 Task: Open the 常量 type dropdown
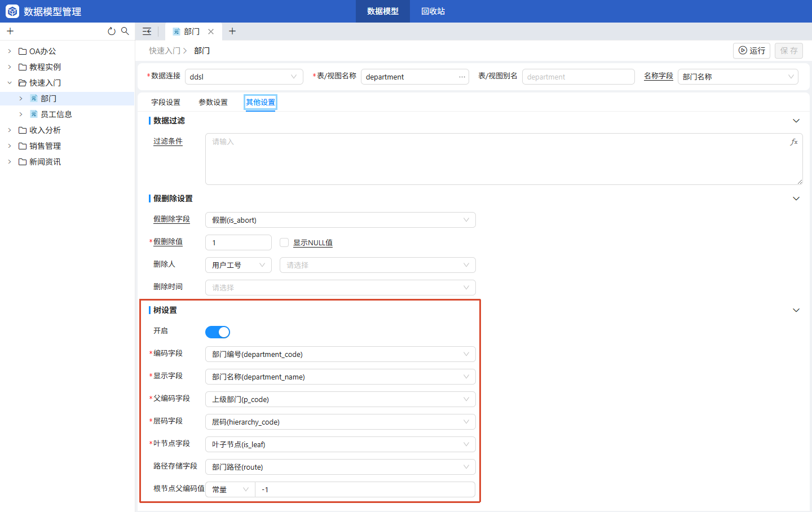(231, 489)
